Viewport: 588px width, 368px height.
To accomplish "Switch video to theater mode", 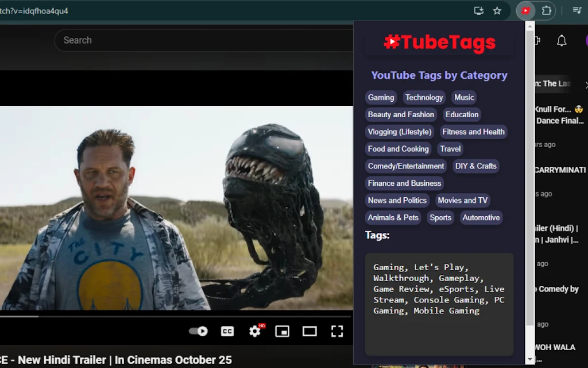I will click(x=310, y=331).
